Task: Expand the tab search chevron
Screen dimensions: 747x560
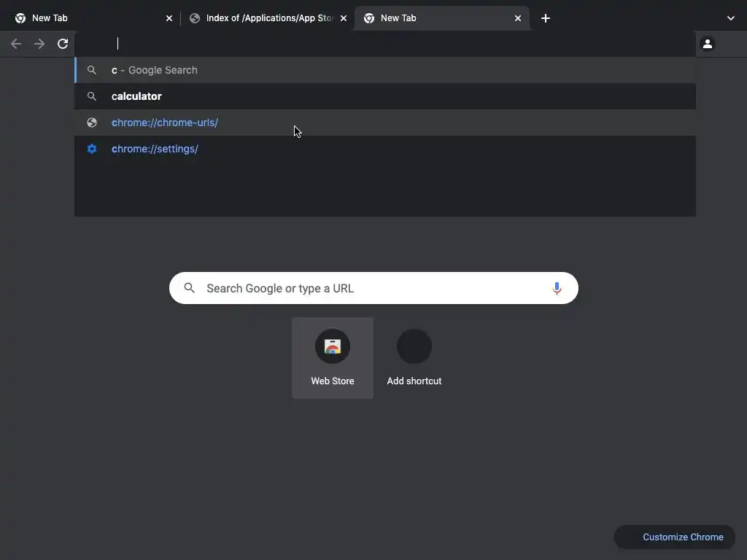Action: 731,18
